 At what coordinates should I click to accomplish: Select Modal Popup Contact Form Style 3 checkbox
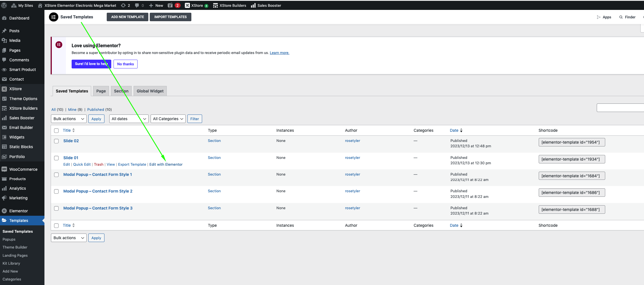pos(56,208)
